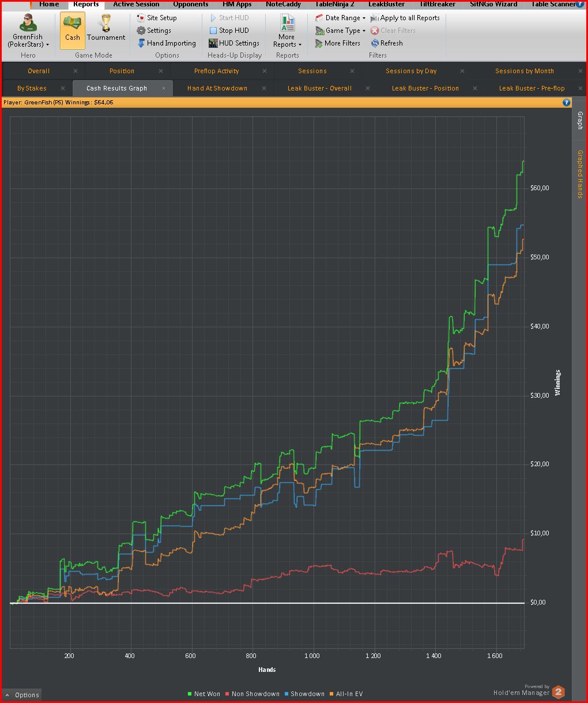Open the LeakBuster ribbon tab
Viewport: 588px width, 703px height.
pos(386,4)
